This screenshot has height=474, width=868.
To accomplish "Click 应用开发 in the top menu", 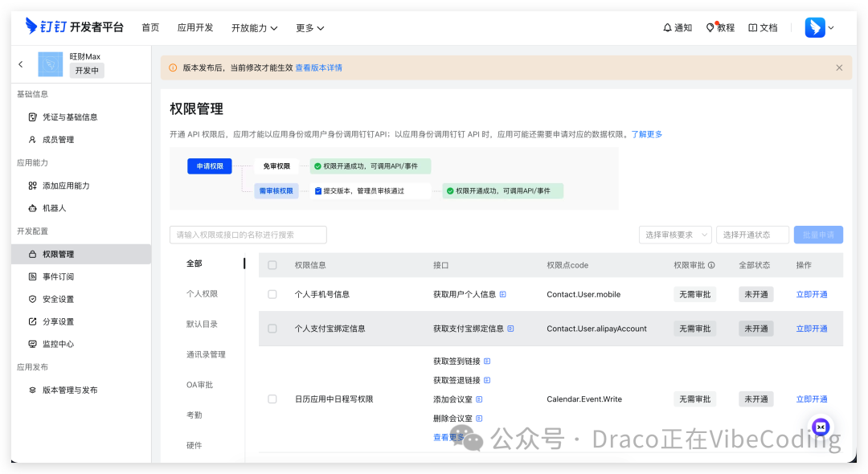I will (194, 27).
